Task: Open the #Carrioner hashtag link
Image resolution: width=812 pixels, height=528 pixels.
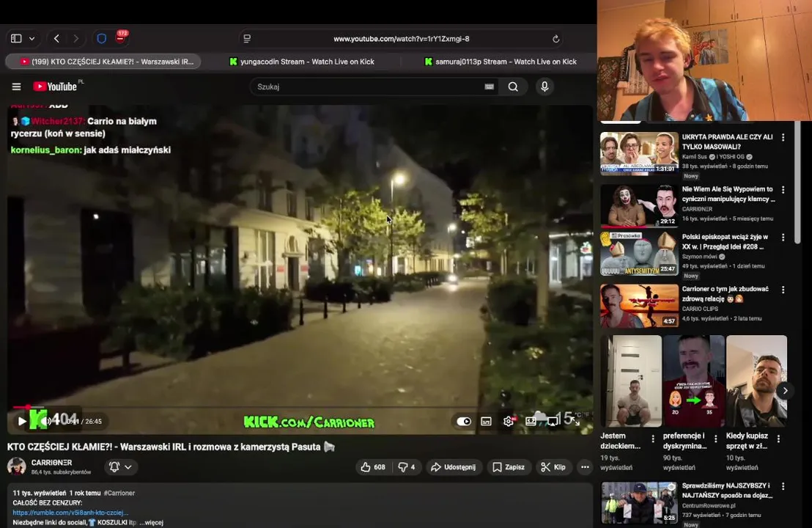Action: tap(119, 493)
